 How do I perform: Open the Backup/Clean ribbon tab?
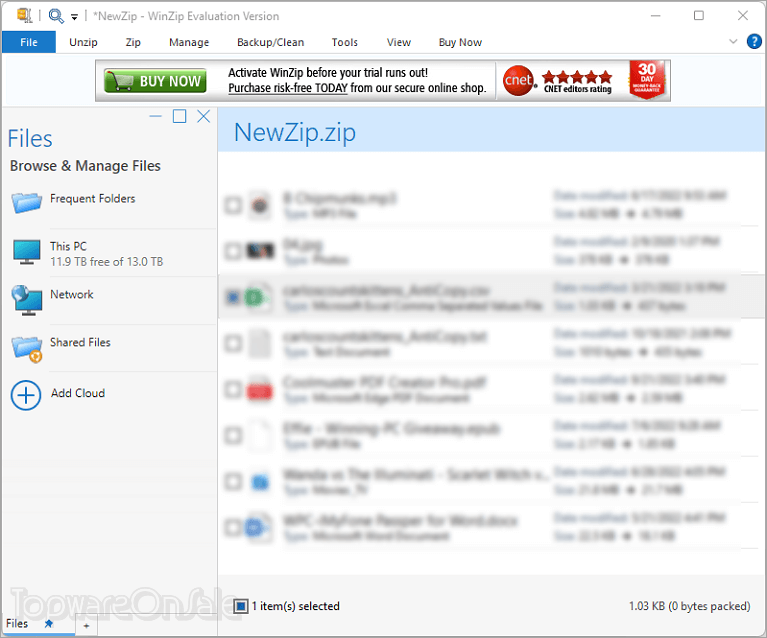click(271, 42)
